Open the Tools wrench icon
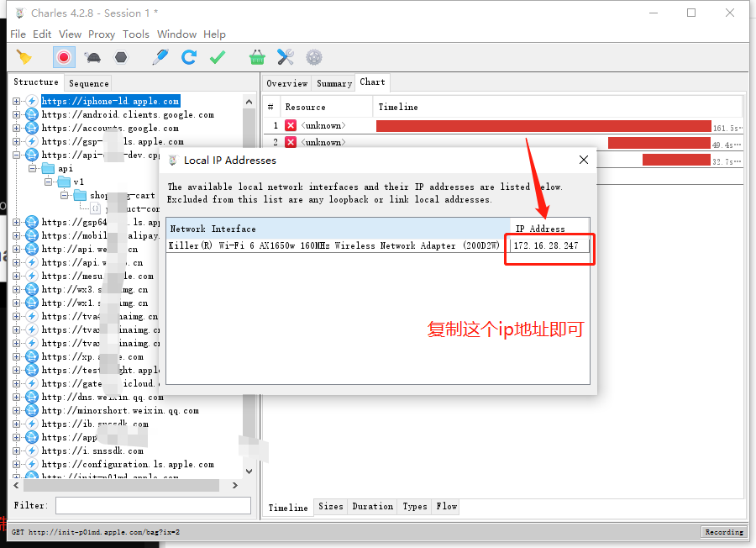756x548 pixels. [x=286, y=57]
